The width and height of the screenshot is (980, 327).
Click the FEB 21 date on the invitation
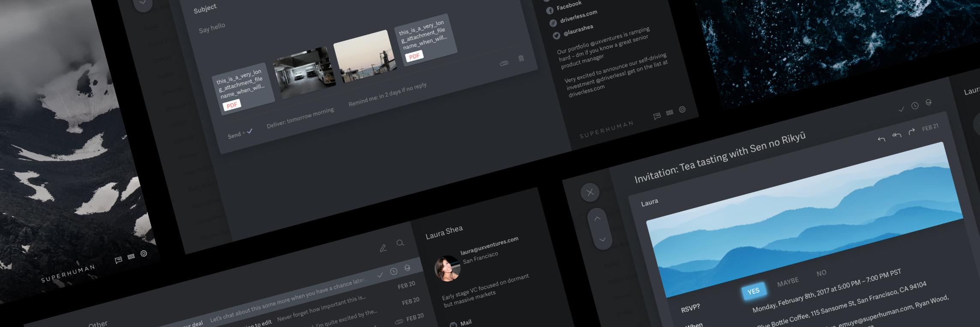click(930, 127)
